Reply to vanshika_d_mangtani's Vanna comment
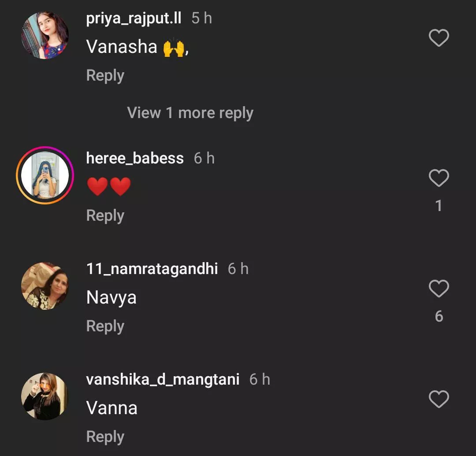 coord(105,437)
